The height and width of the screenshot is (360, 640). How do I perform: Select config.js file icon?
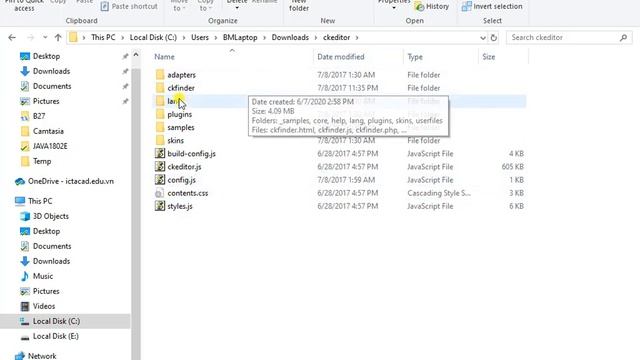pyautogui.click(x=160, y=180)
